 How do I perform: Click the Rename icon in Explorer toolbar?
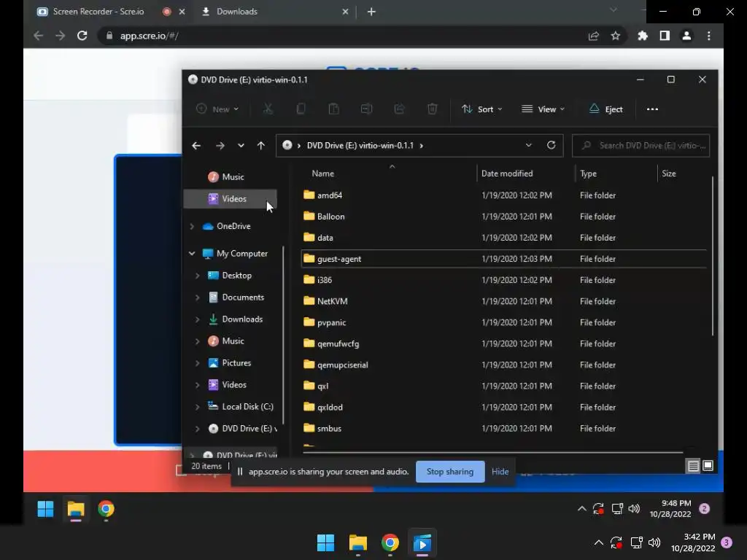pos(366,109)
